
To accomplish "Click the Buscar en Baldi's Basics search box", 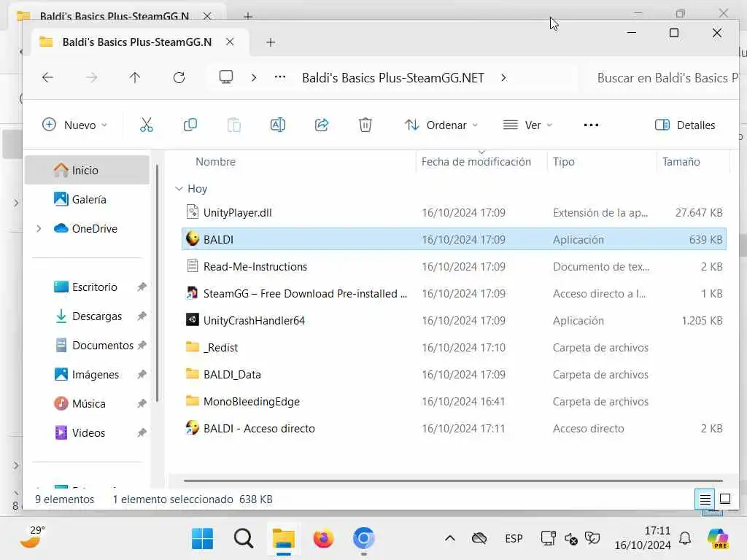I will 665,77.
